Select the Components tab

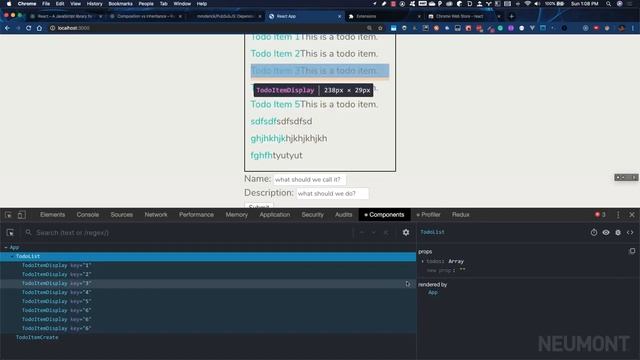click(384, 215)
